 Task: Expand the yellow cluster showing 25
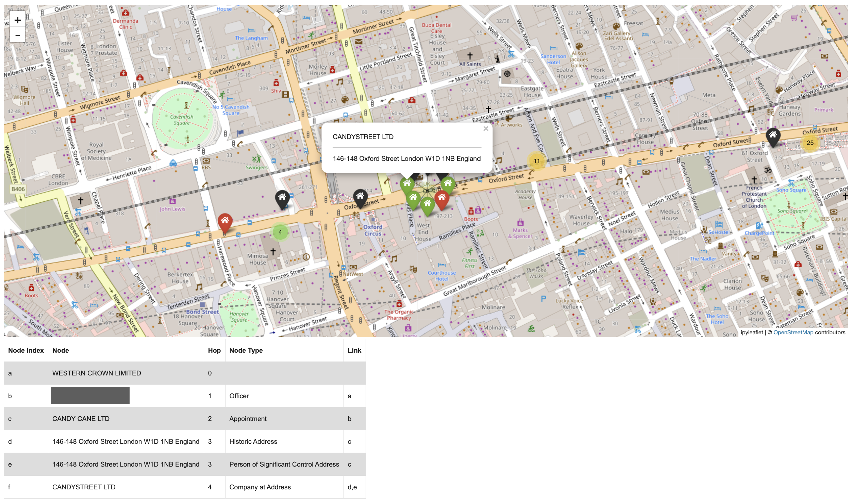coord(810,143)
